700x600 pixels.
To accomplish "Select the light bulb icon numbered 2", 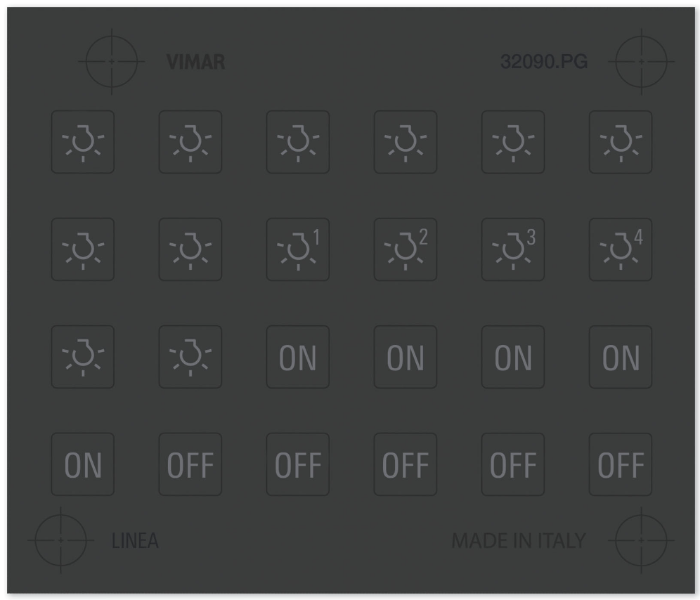I will click(406, 249).
